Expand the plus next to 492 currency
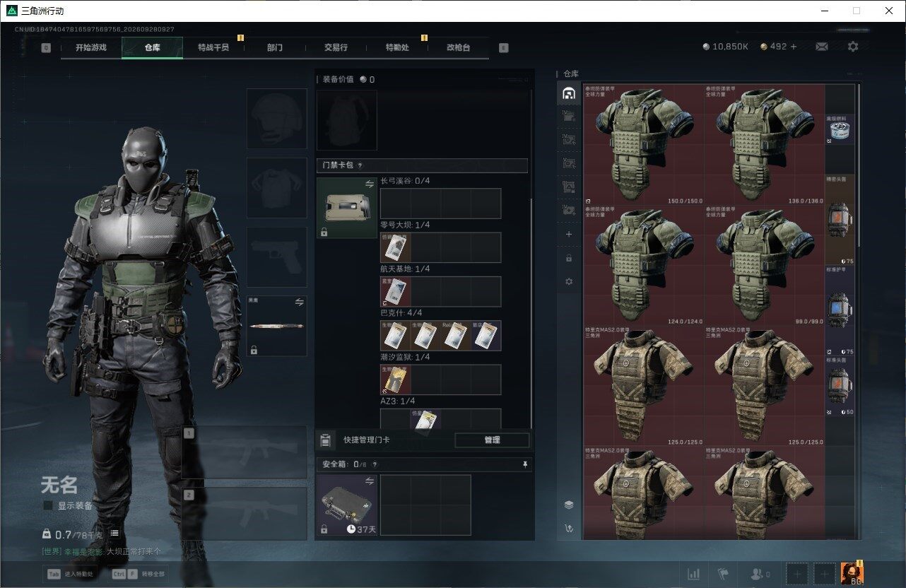 pos(794,47)
